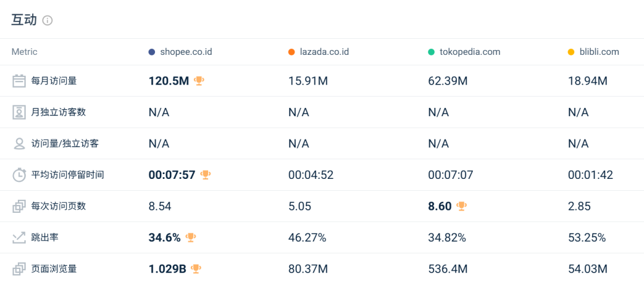Select the blibli.com column header
This screenshot has height=282, width=644.
(599, 52)
